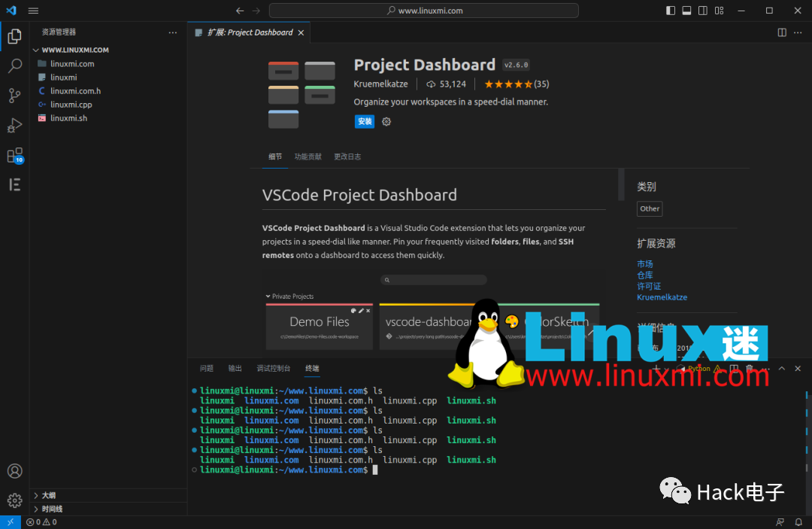Open the linuxmi file
Image resolution: width=812 pixels, height=529 pixels.
coord(109,78)
